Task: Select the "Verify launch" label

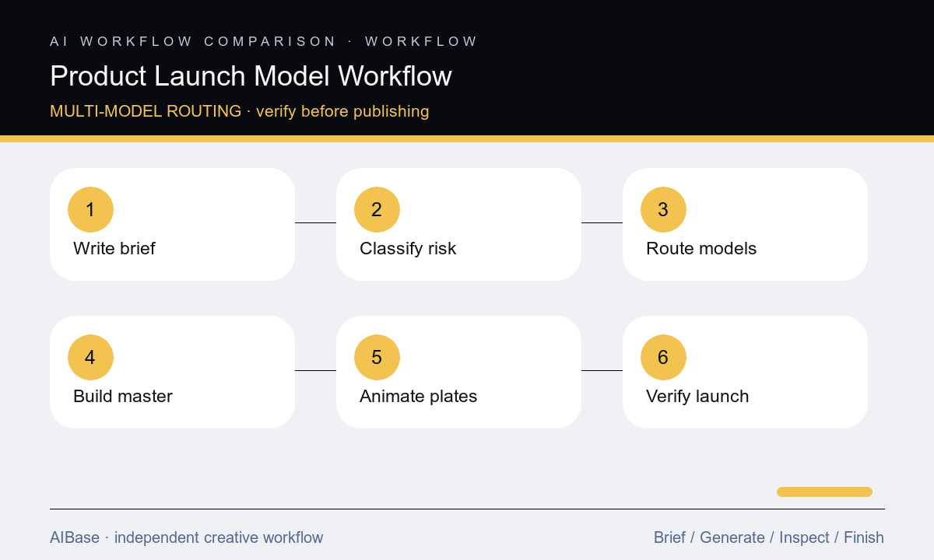Action: pyautogui.click(x=697, y=397)
